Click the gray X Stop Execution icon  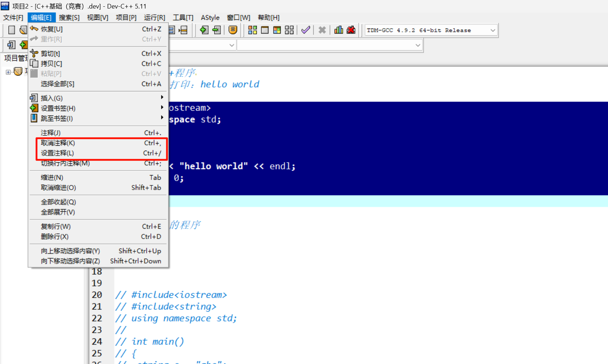[322, 30]
